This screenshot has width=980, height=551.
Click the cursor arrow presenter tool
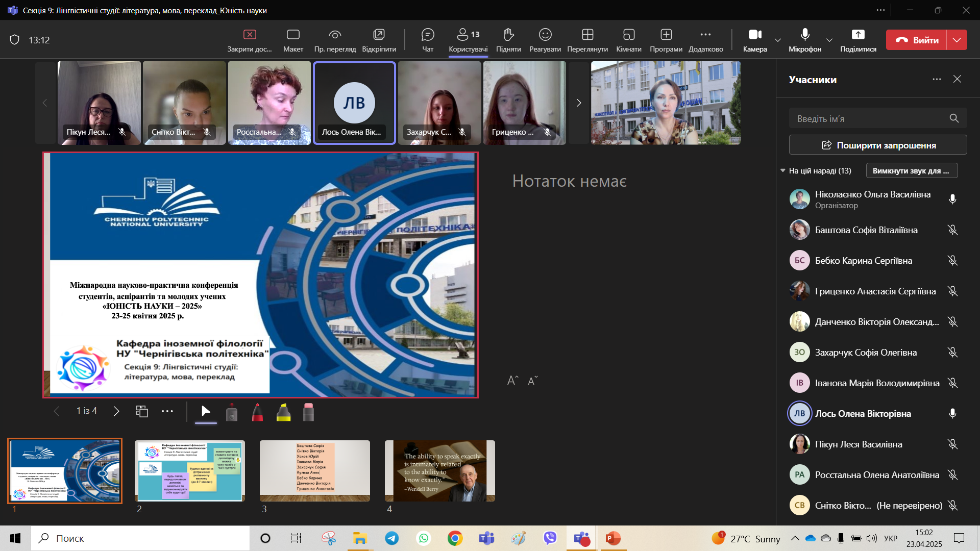coord(206,411)
